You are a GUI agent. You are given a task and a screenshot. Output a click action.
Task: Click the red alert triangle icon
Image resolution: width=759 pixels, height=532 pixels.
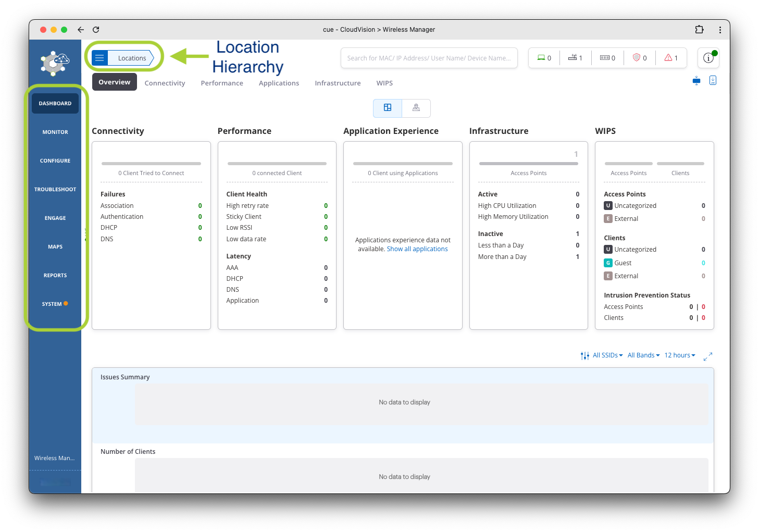pyautogui.click(x=668, y=58)
